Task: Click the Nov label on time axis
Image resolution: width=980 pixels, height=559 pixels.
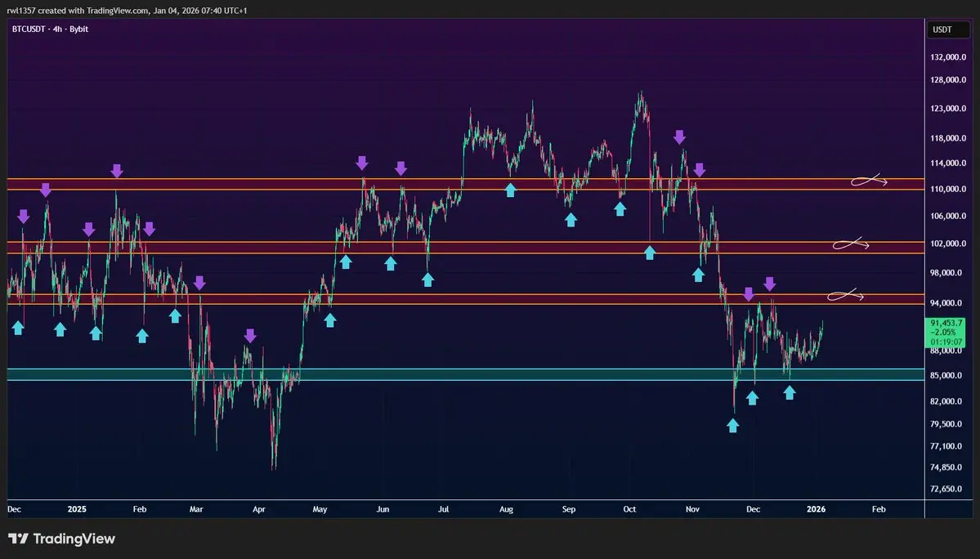Action: click(x=692, y=510)
